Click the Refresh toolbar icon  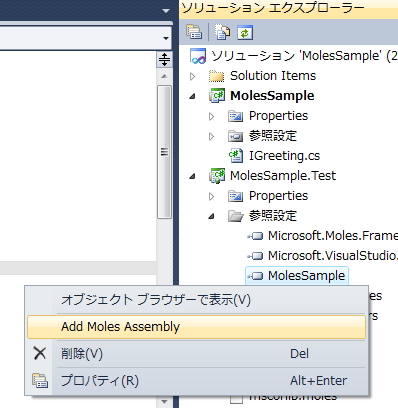pyautogui.click(x=245, y=33)
